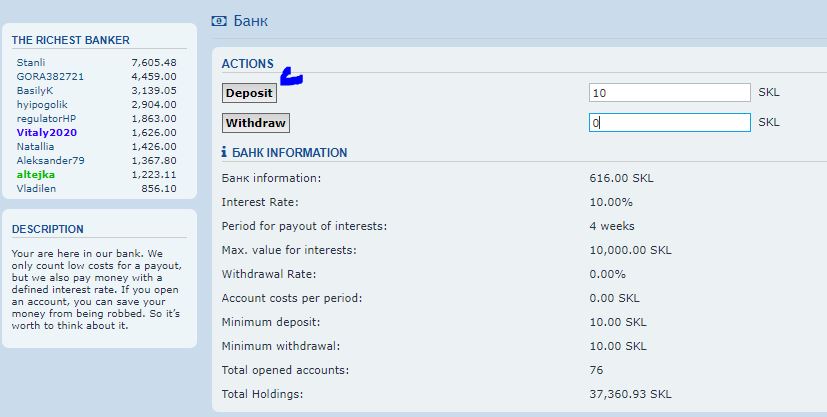
Task: Click the THE RICHEST BANKER panel header
Action: point(70,40)
